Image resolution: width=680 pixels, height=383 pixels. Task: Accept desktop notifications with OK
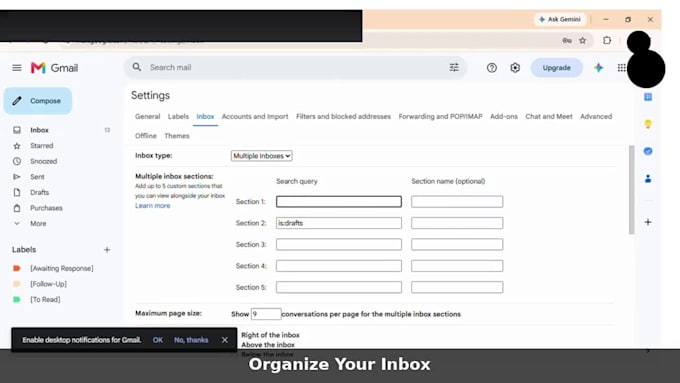coord(158,340)
